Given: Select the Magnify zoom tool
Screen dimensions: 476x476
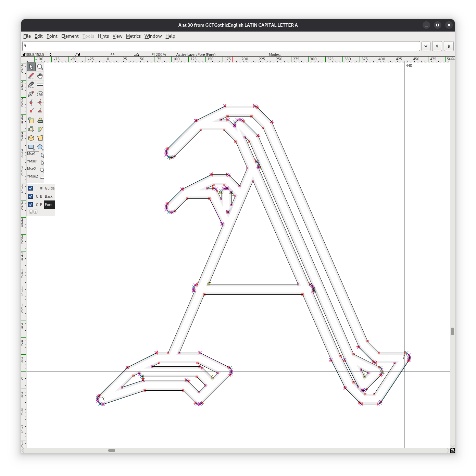Looking at the screenshot, I should (x=40, y=67).
